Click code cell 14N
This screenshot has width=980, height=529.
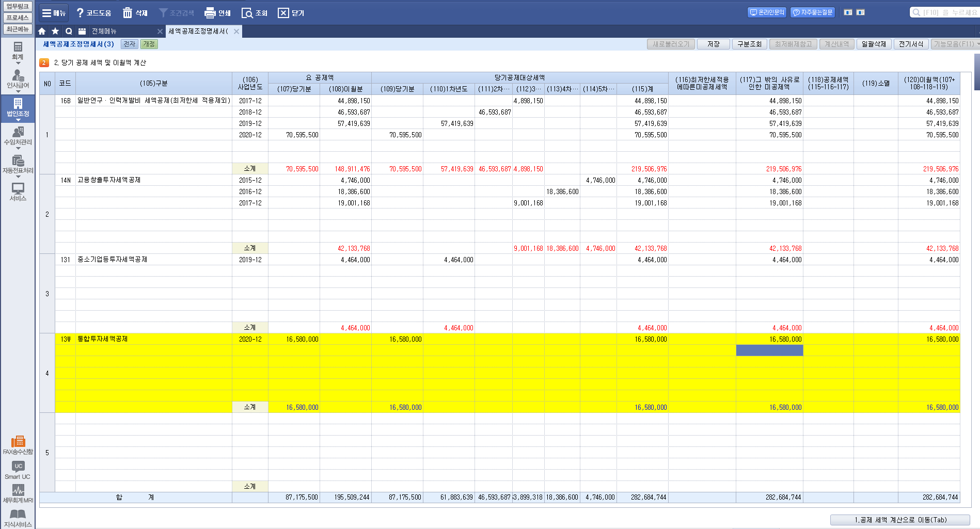click(x=65, y=180)
